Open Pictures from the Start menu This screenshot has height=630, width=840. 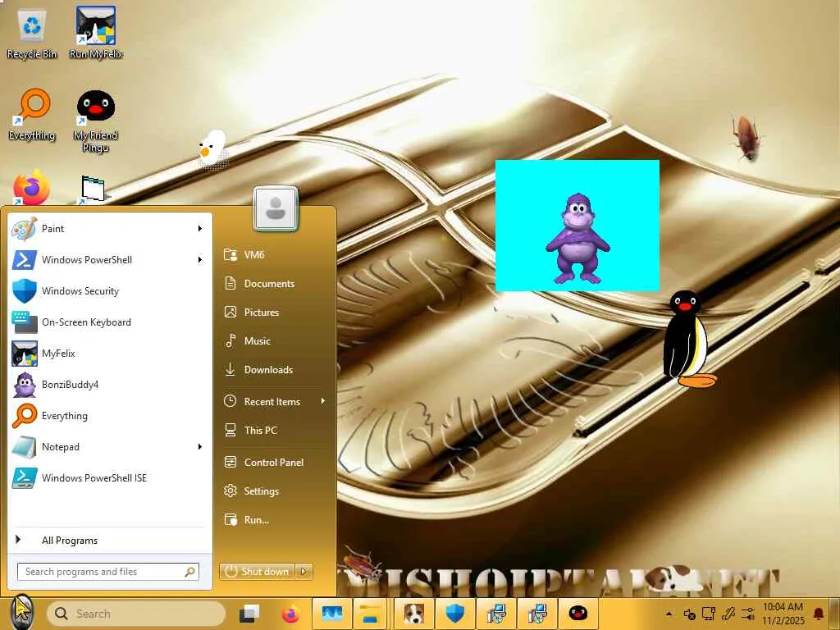pos(275,313)
